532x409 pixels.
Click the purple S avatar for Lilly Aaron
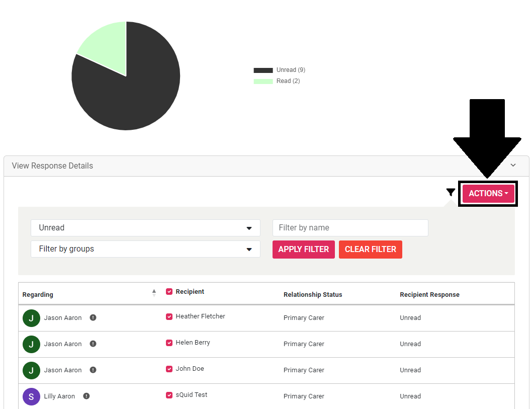click(31, 396)
